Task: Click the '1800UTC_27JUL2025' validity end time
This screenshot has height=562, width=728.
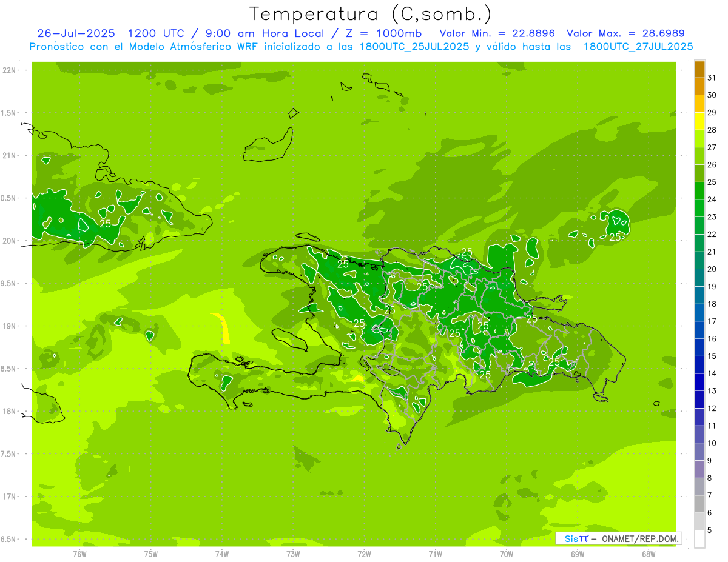Action: (638, 47)
